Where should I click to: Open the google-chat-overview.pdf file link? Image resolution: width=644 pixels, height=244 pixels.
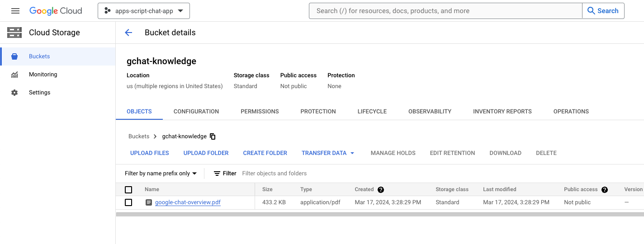188,202
